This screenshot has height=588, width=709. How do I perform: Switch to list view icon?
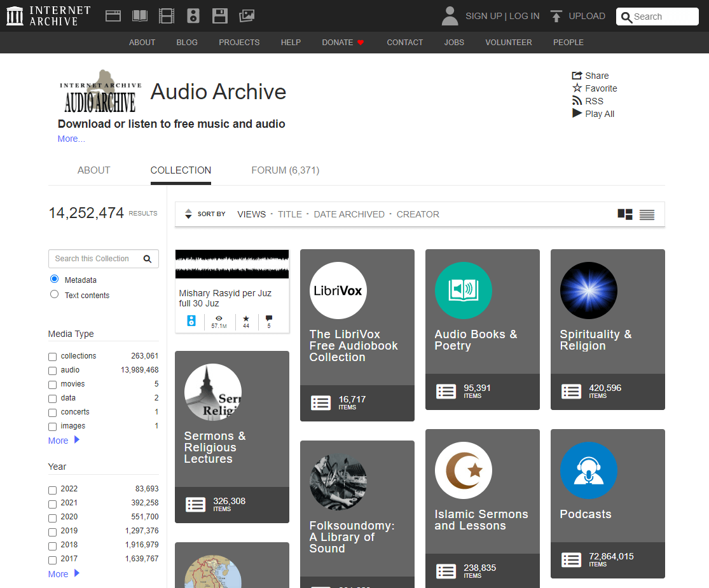click(647, 215)
